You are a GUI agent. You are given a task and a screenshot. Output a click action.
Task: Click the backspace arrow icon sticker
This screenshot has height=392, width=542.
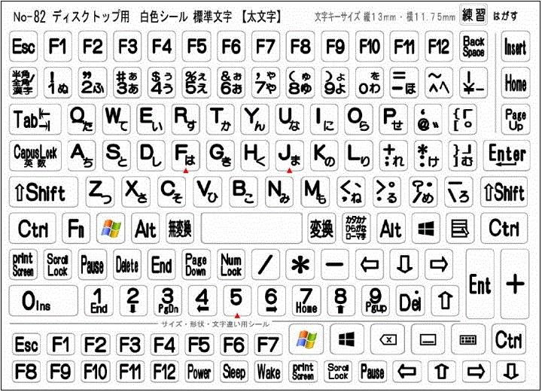(x=388, y=340)
